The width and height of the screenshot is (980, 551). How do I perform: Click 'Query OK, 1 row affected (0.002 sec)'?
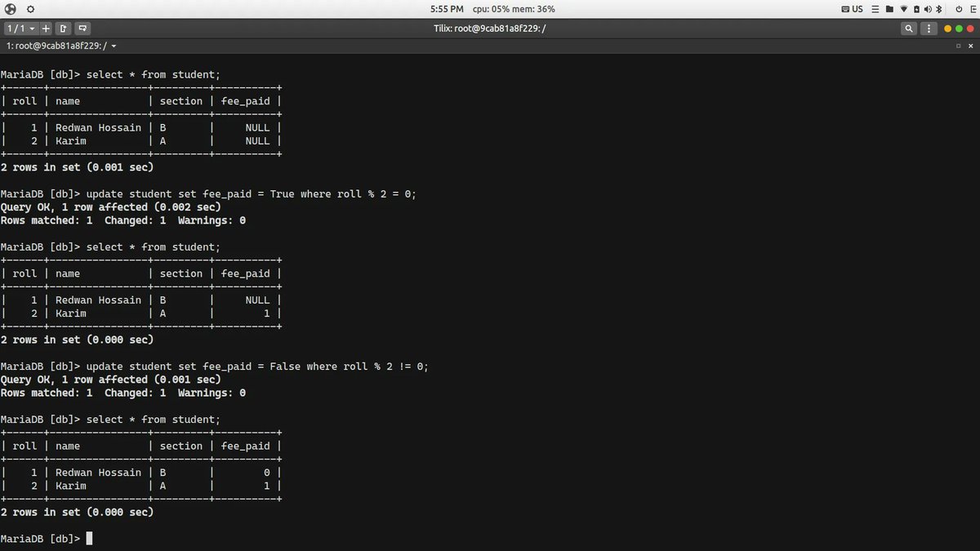click(x=110, y=207)
